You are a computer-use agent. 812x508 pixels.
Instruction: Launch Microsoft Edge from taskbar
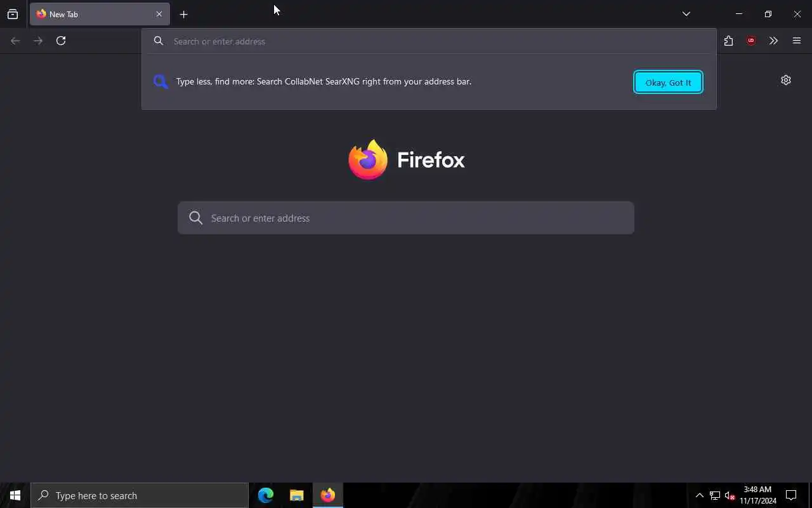pos(266,495)
